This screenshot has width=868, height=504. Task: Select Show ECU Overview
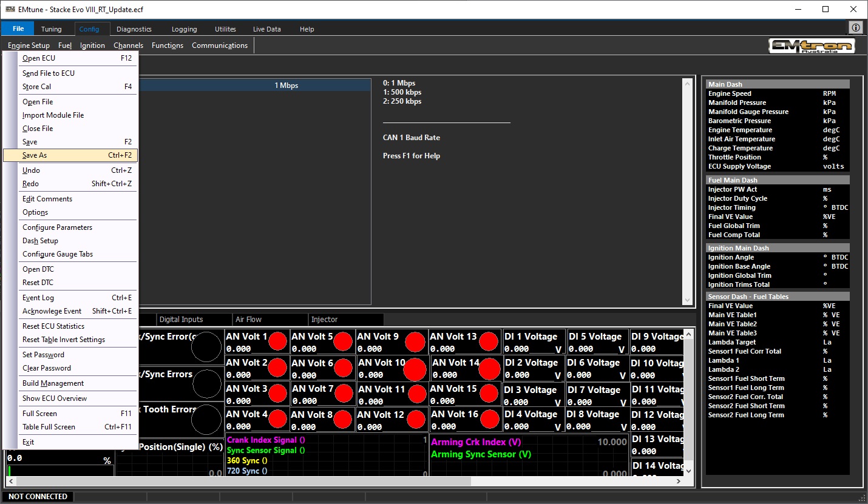[55, 398]
